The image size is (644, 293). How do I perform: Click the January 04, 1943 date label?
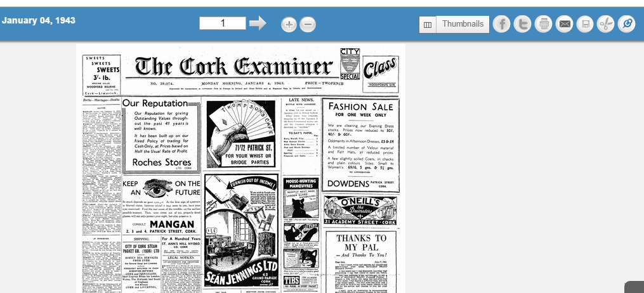coord(39,20)
